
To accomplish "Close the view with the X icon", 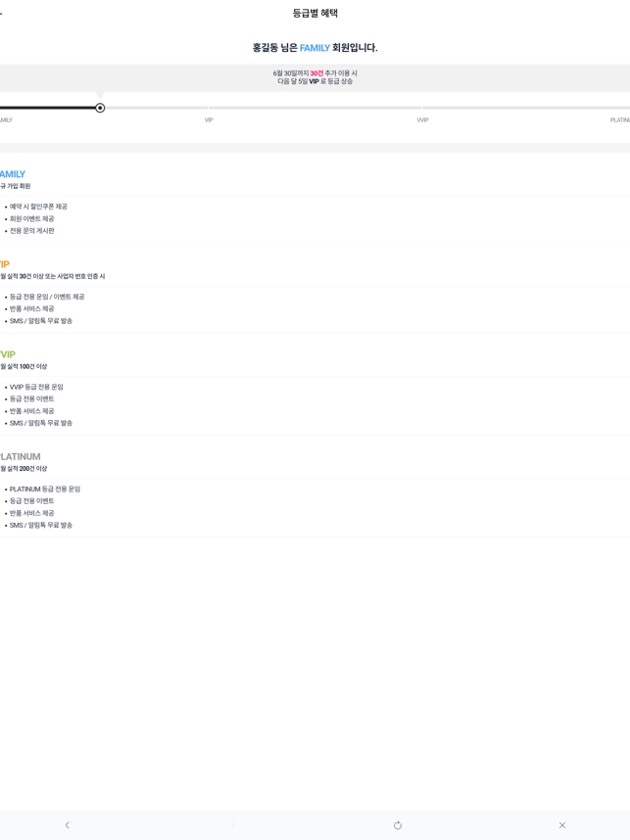I will pyautogui.click(x=562, y=825).
